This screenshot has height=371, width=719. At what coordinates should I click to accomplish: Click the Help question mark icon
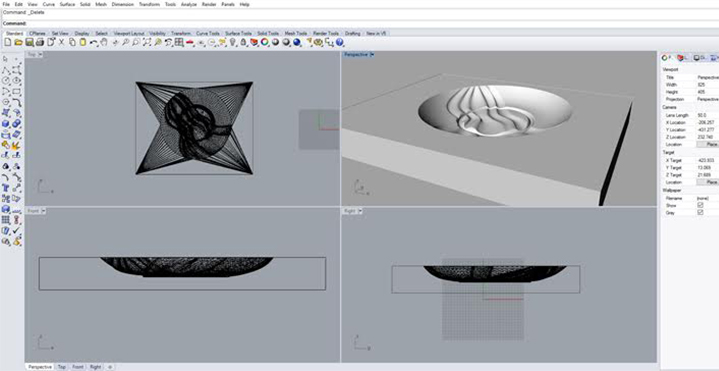(x=340, y=42)
